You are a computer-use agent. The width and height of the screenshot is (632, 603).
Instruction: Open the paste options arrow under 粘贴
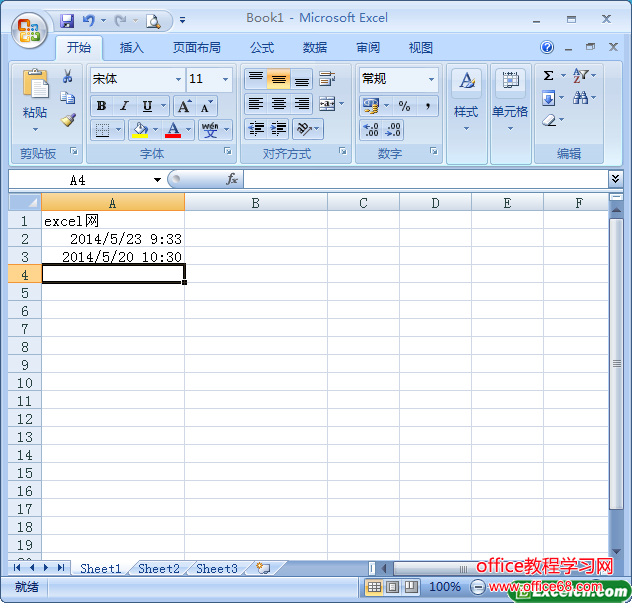coord(35,129)
